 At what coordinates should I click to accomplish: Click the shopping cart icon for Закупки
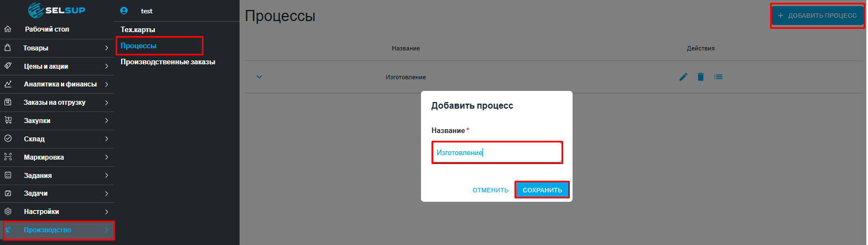pos(8,120)
